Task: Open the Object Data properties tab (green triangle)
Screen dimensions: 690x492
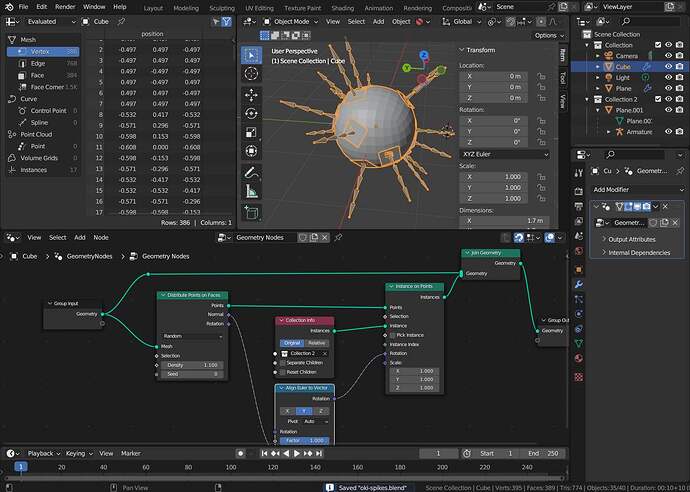Action: (x=579, y=343)
